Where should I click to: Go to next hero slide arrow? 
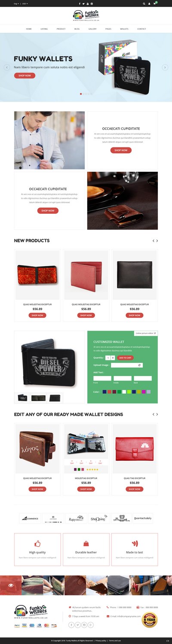pyautogui.click(x=165, y=67)
